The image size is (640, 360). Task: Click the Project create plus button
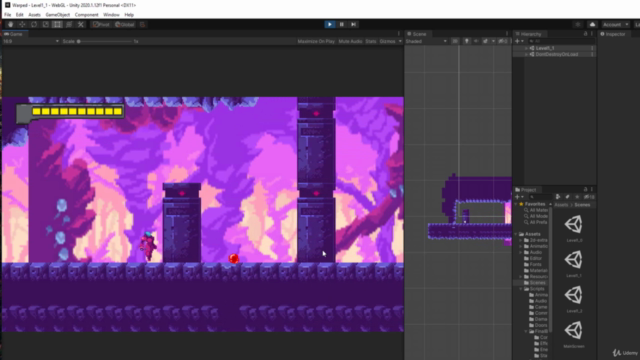point(518,197)
